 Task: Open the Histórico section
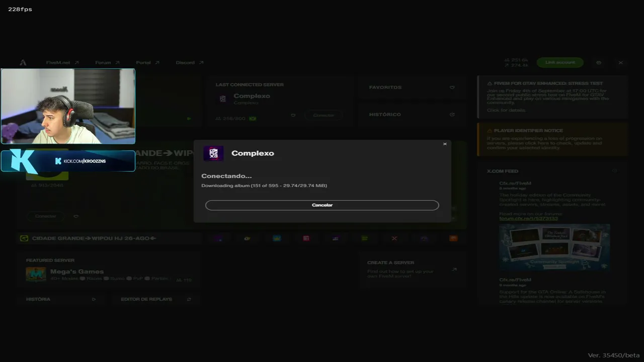click(412, 115)
